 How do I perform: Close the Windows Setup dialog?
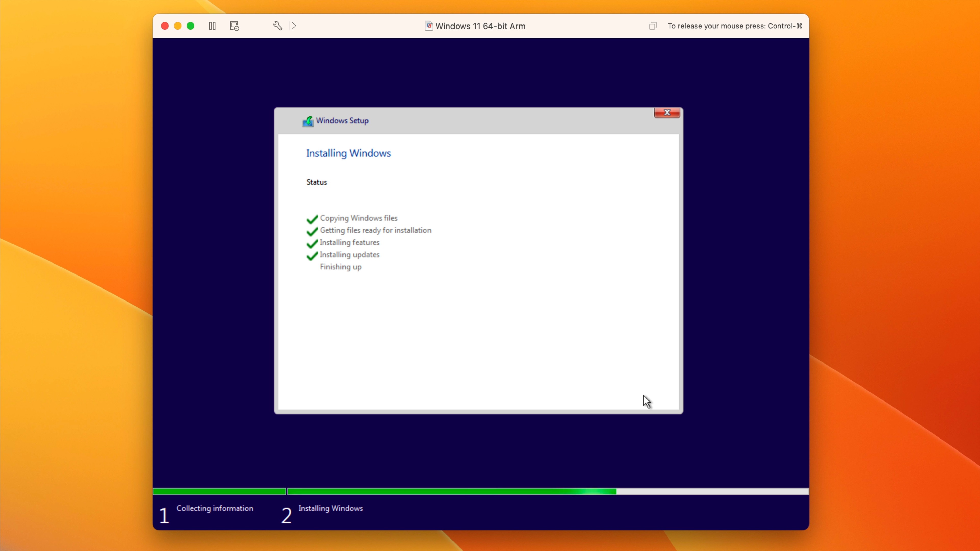point(667,112)
